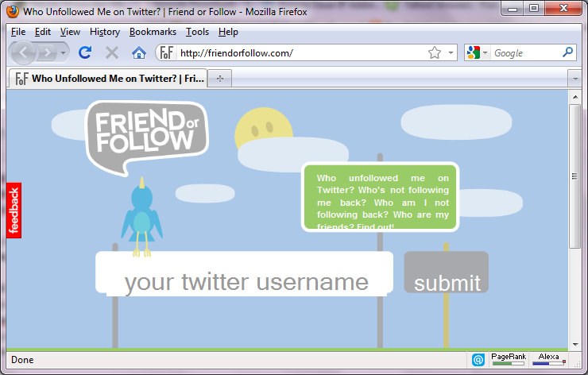Click the gray submit button
Screen dimensions: 588x375
pyautogui.click(x=447, y=273)
